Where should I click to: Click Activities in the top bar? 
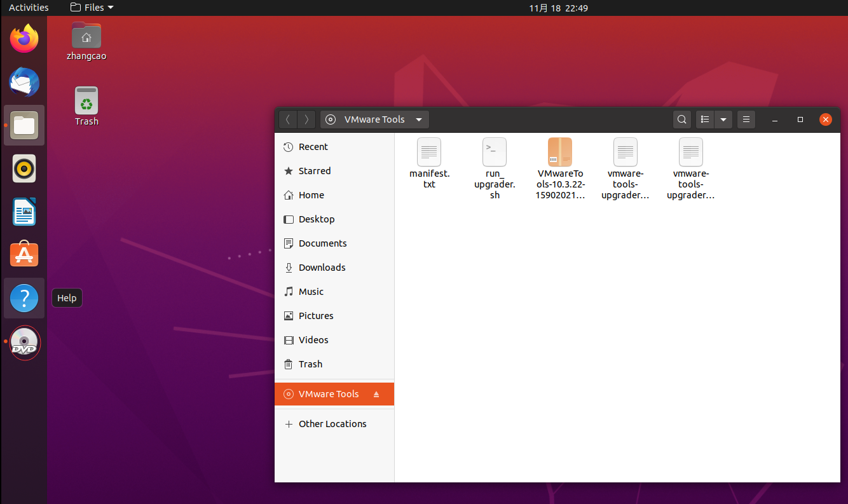tap(29, 8)
